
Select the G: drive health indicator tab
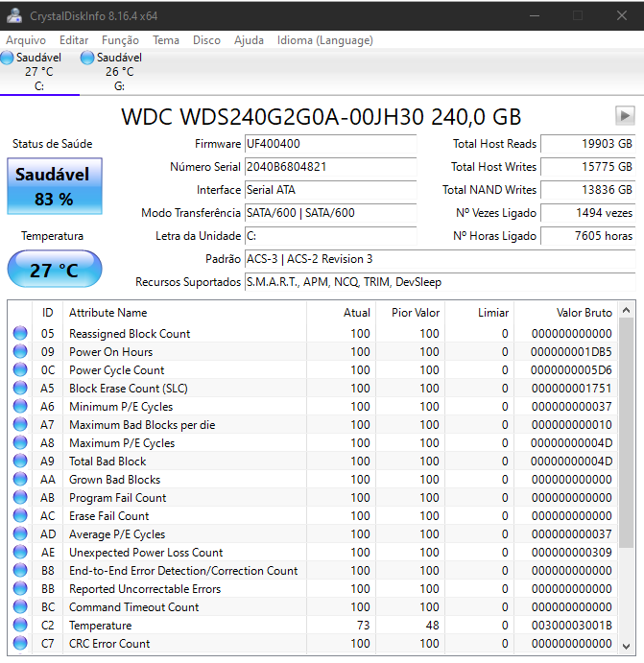[x=119, y=71]
